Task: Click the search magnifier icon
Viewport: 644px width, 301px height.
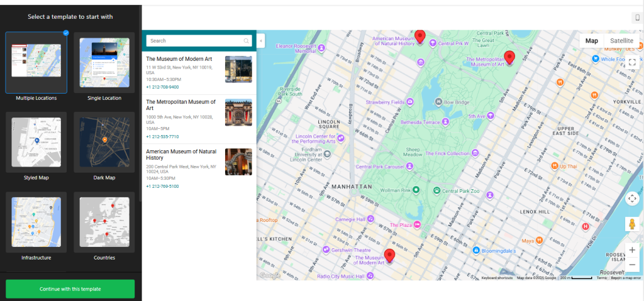Action: 246,41
